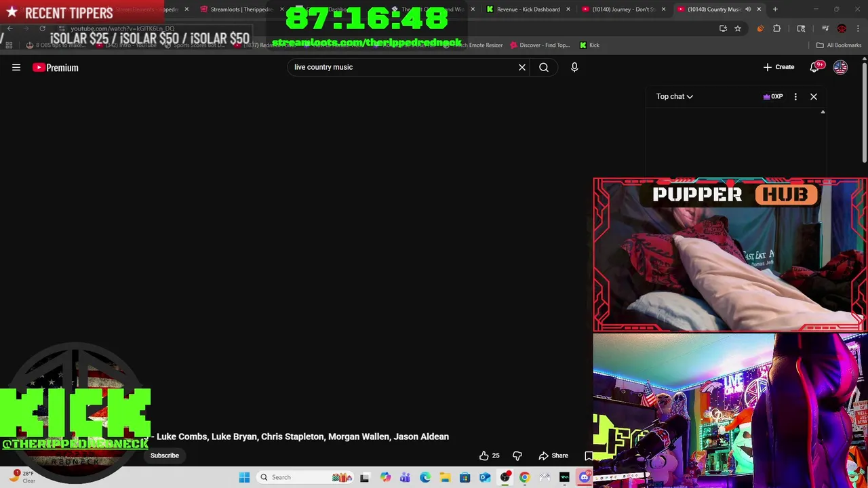Open Microsoft Edge from taskbar
The width and height of the screenshot is (868, 488).
coord(425,477)
